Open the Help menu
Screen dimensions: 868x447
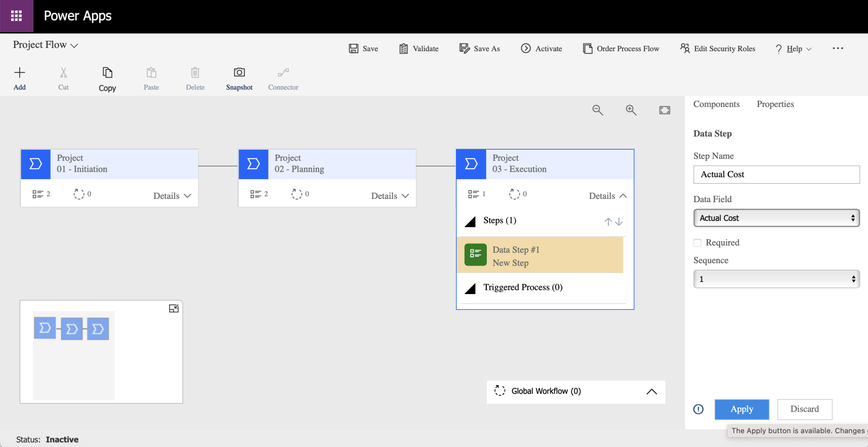tap(794, 49)
